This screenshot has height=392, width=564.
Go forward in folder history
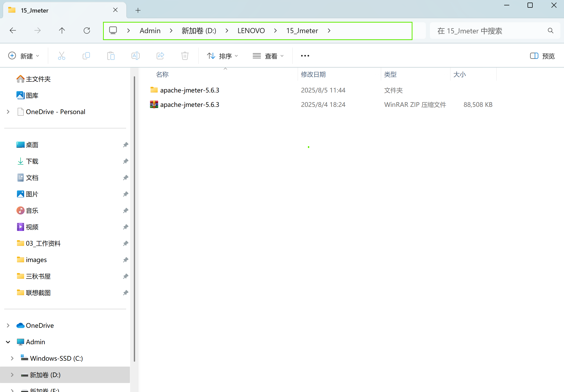(x=37, y=31)
